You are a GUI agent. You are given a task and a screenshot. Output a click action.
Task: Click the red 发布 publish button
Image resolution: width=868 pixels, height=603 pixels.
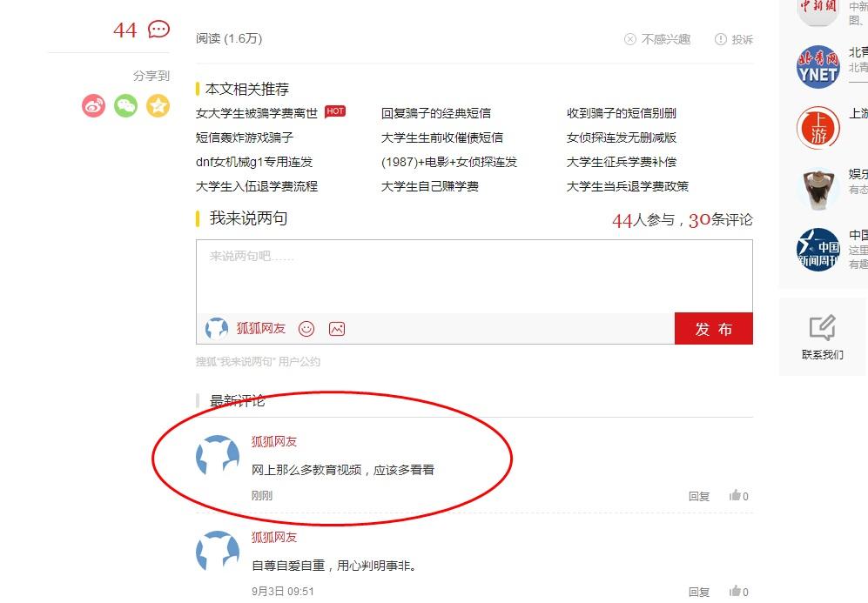[x=714, y=329]
